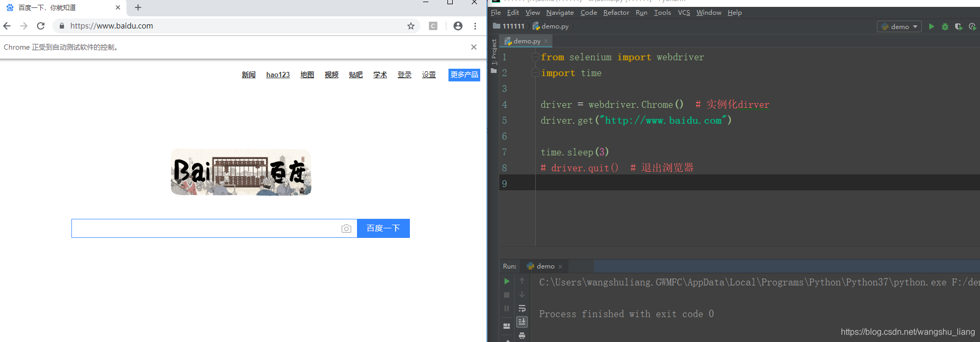This screenshot has width=980, height=342.
Task: Open the Chrome profile account icon
Action: (458, 26)
